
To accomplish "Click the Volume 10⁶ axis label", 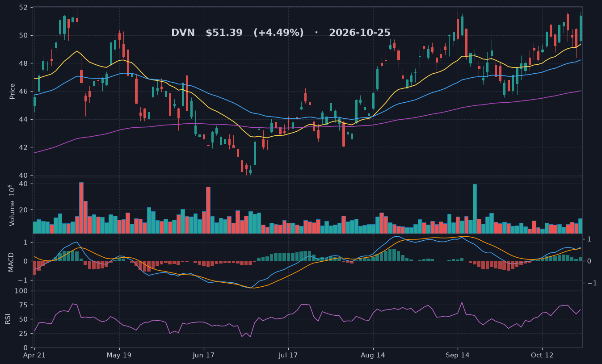I will [x=12, y=205].
